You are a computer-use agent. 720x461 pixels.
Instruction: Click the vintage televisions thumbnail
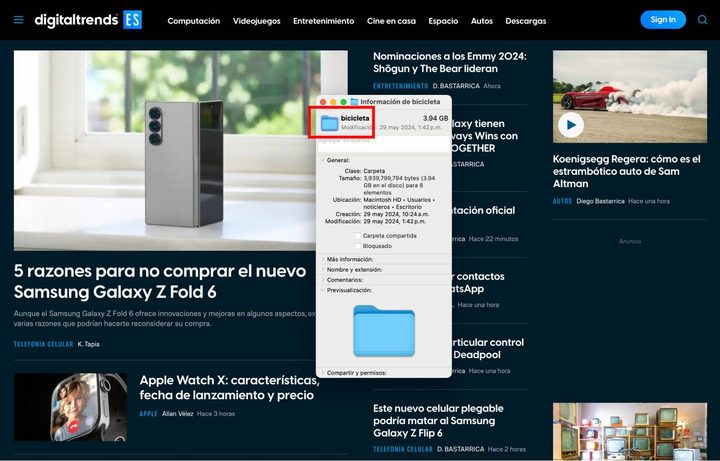pos(630,432)
